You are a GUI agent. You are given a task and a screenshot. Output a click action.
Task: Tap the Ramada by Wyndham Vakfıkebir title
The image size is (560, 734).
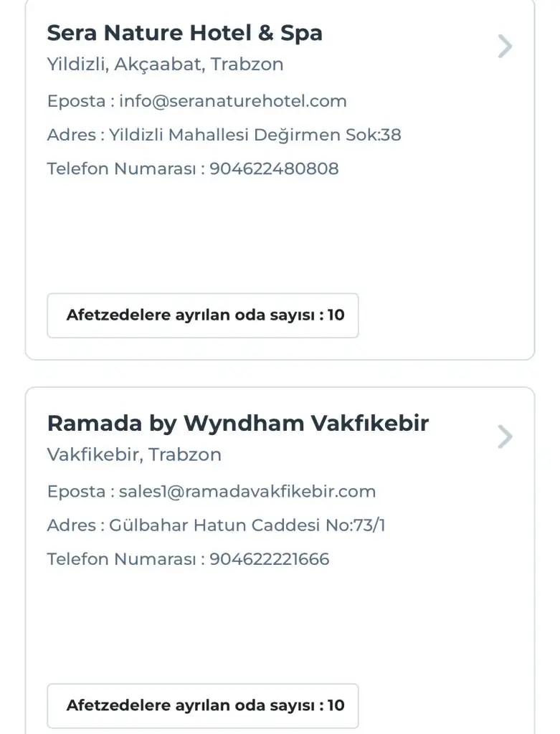(237, 423)
